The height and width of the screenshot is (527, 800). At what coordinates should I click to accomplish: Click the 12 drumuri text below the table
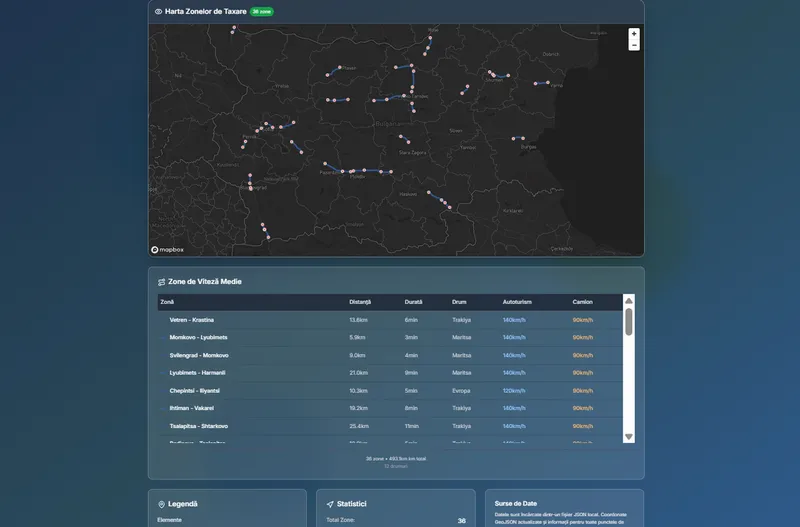point(395,466)
